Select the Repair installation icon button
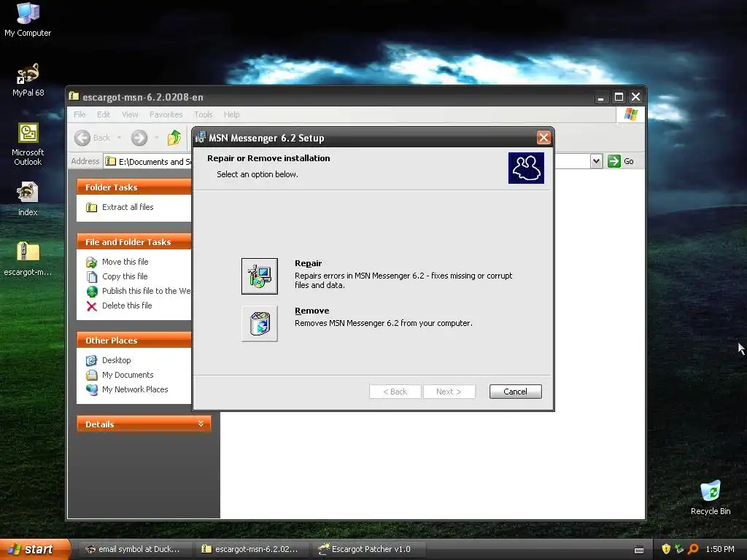747x560 pixels. pyautogui.click(x=259, y=276)
